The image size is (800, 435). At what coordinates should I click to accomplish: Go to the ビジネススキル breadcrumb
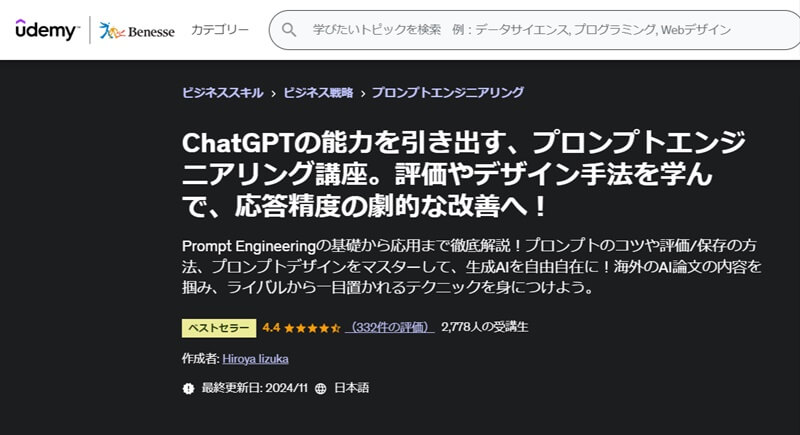(222, 93)
